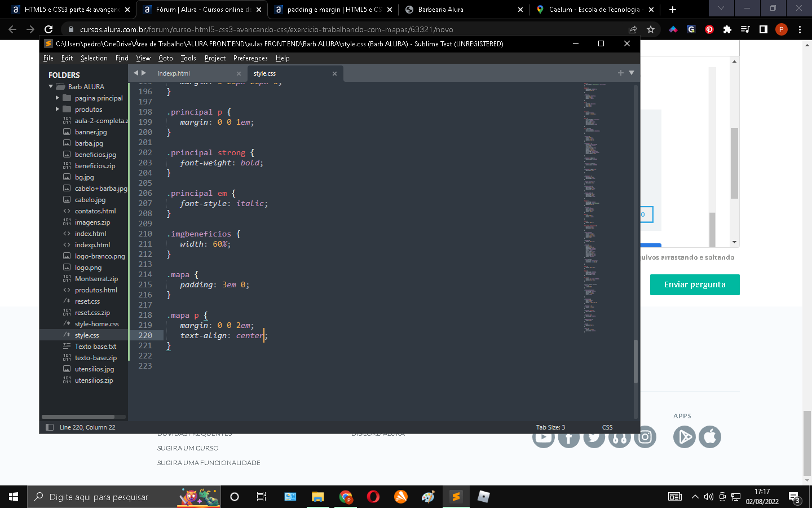Open the Project menu

pyautogui.click(x=215, y=58)
